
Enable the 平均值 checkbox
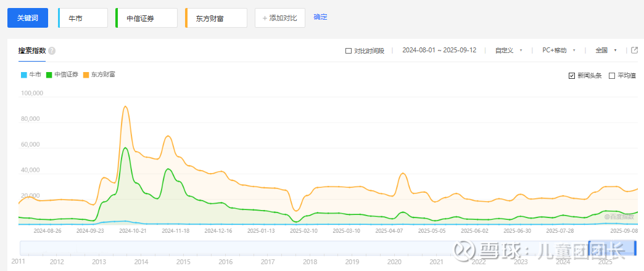pos(612,76)
